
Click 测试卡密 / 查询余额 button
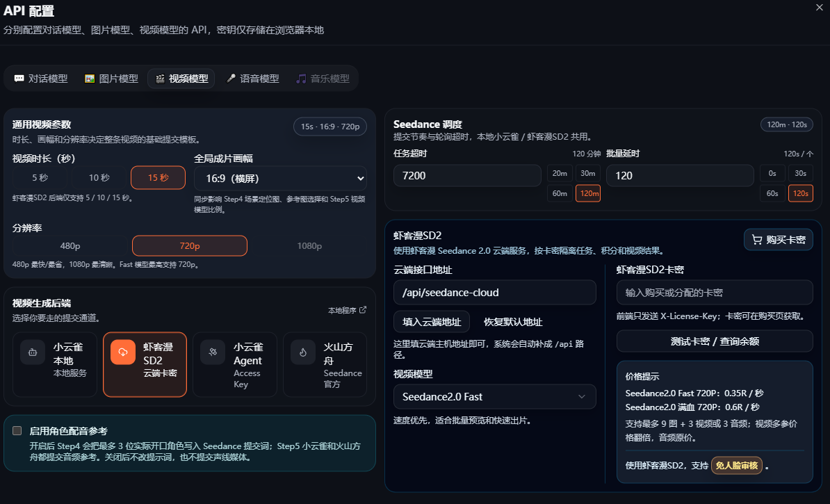coord(715,341)
